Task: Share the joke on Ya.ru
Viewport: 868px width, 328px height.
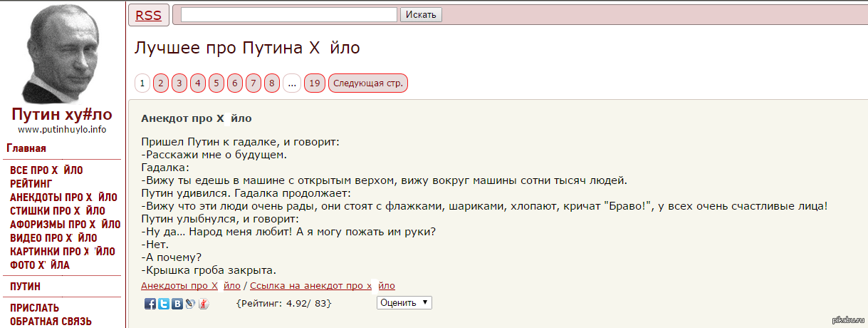Action: 203,304
